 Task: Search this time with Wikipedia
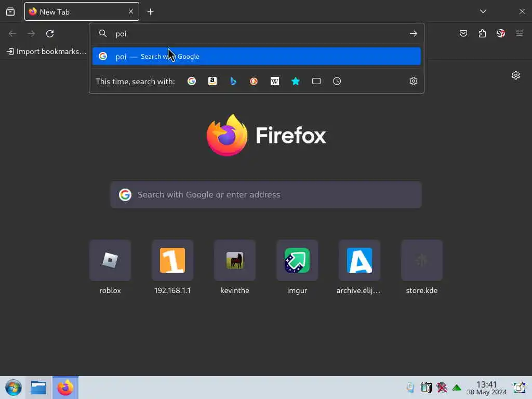(x=275, y=81)
